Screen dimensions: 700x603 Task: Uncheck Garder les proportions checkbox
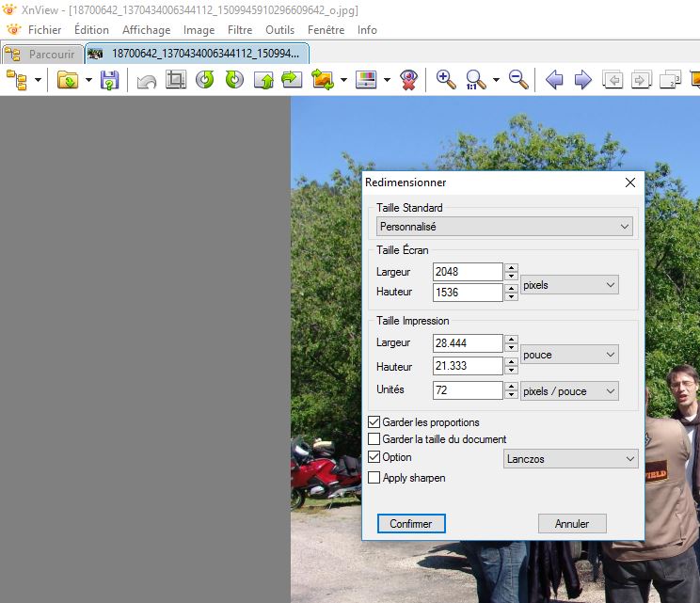pos(374,422)
